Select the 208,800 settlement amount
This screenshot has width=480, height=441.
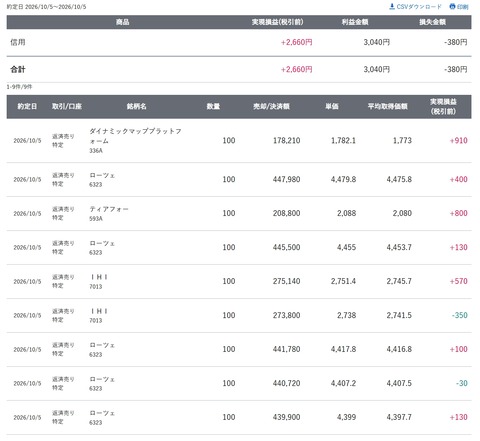tap(287, 213)
